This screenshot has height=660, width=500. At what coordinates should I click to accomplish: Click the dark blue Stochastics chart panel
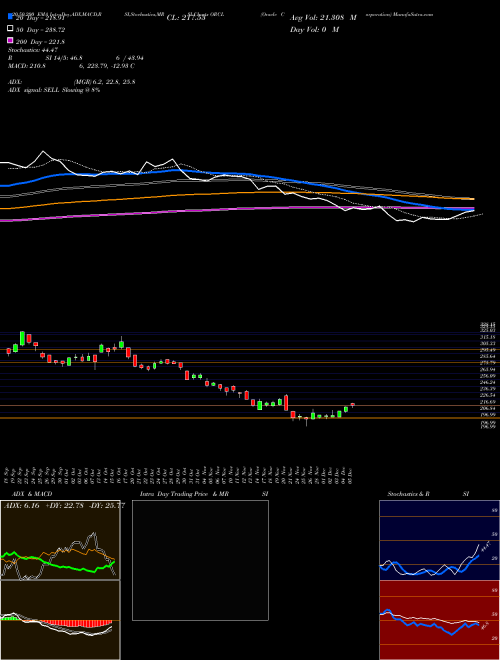coord(439,540)
